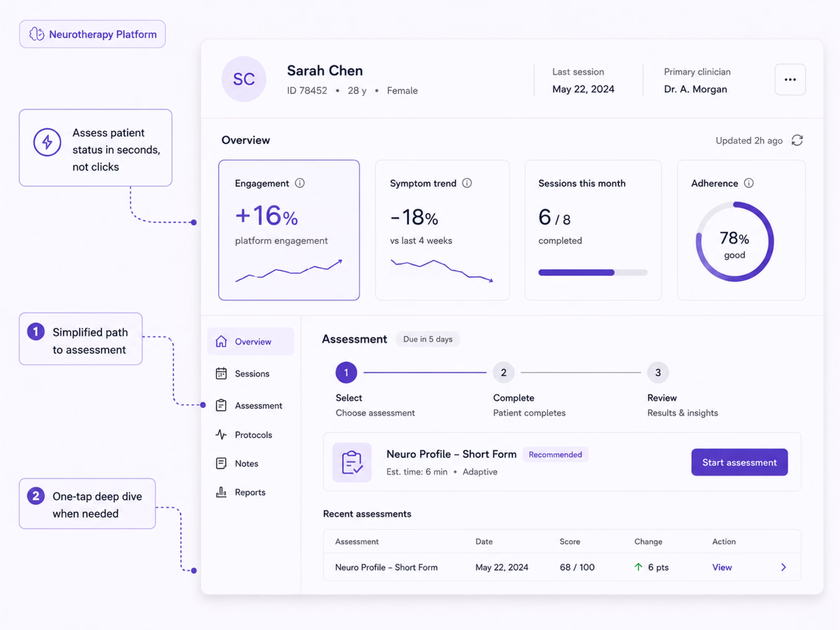Click the lightning bolt icon in callout

point(47,142)
